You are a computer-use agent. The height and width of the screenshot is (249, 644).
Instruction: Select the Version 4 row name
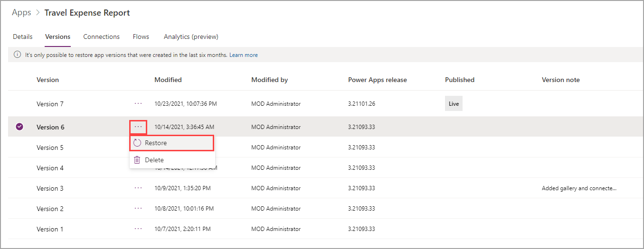pyautogui.click(x=50, y=167)
